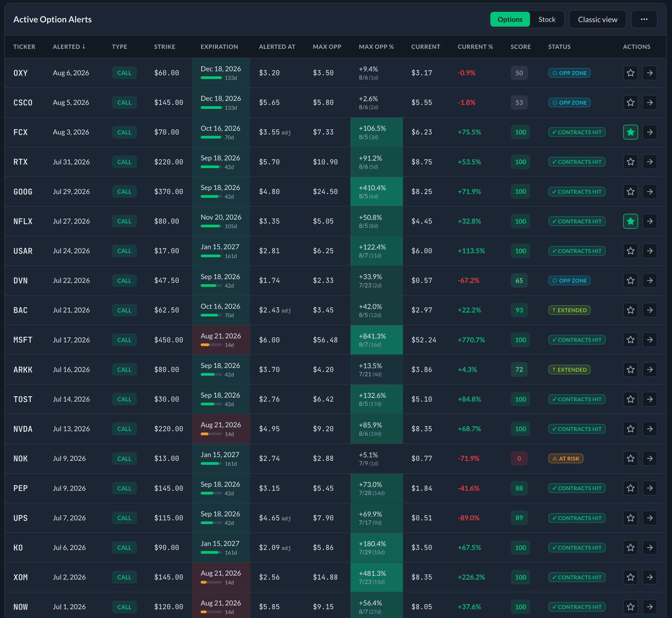This screenshot has width=672, height=618.
Task: Open GOOG alert arrow
Action: [x=649, y=192]
